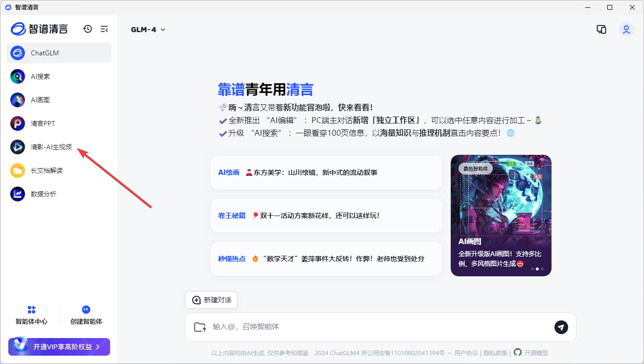Open chat history clock icon
Image resolution: width=644 pixels, height=364 pixels.
coord(88,29)
